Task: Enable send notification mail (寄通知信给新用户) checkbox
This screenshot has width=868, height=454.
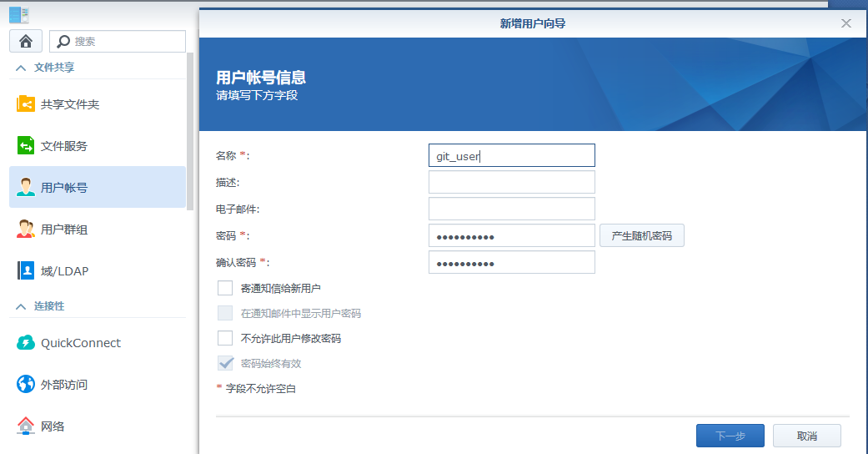Action: [x=225, y=288]
